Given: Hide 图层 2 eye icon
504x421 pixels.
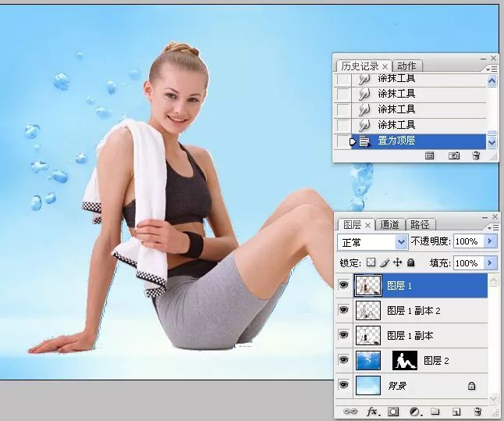Looking at the screenshot, I should point(343,359).
